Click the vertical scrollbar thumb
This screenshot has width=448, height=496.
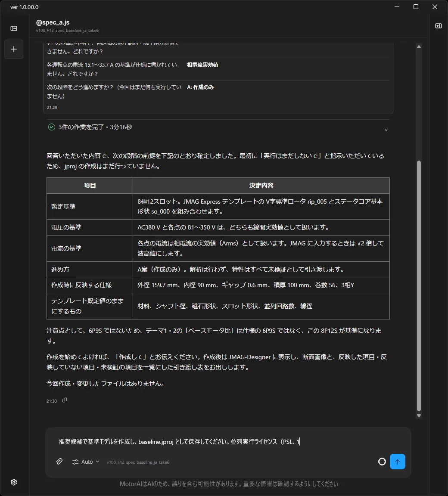[419, 285]
